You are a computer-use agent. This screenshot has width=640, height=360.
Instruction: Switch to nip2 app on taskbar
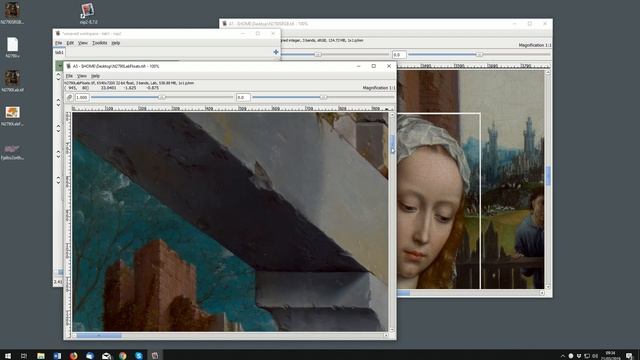[155, 356]
